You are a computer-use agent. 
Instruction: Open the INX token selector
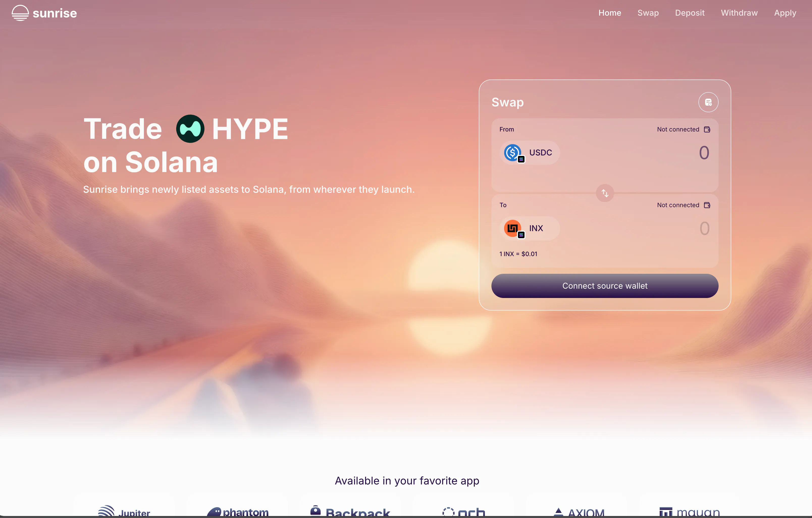pyautogui.click(x=529, y=229)
